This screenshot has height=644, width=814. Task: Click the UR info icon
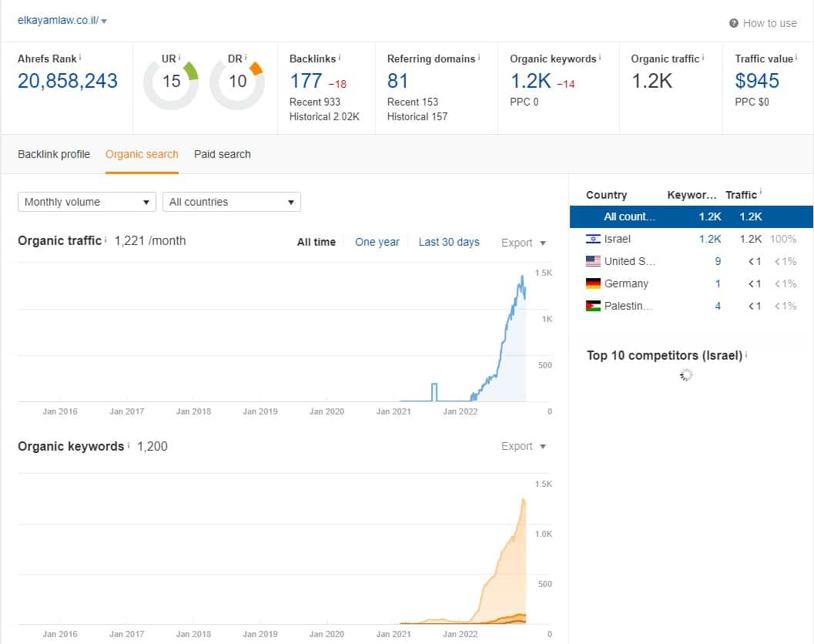click(179, 57)
